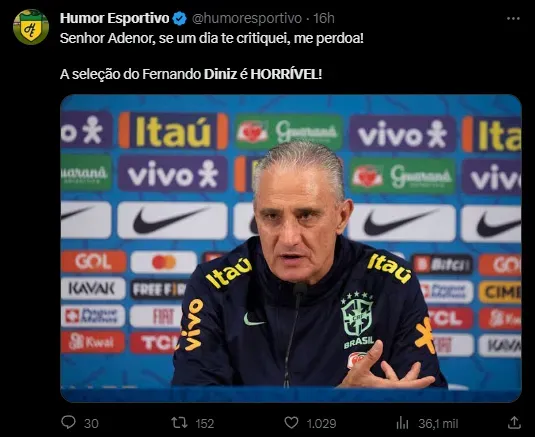Click the Itaú logo in the photo
Viewport: 535px width, 437px height.
pyautogui.click(x=173, y=131)
